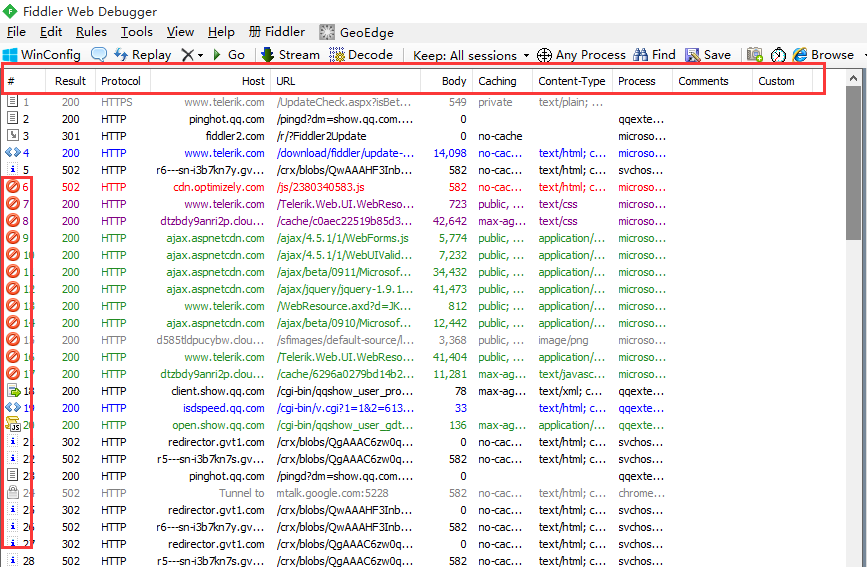Click blocked icon of session 15 image/png

(x=13, y=339)
